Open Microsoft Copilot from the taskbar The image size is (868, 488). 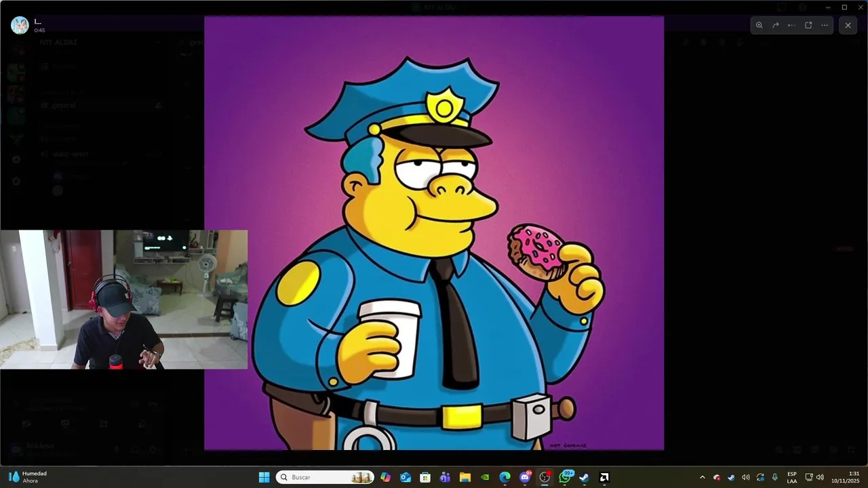point(385,477)
